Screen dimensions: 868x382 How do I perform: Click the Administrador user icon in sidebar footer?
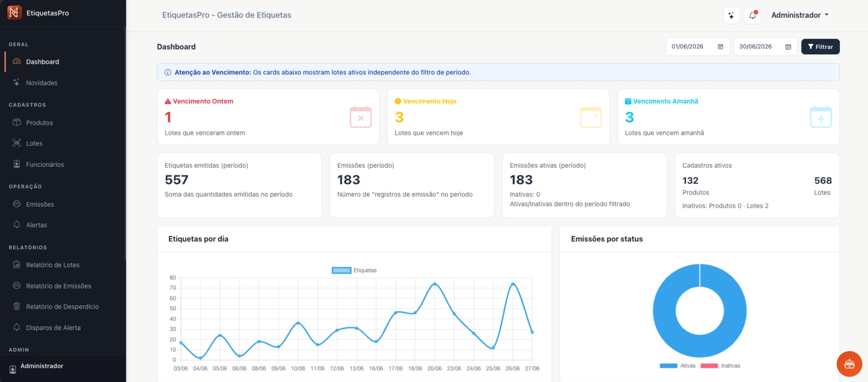13,369
